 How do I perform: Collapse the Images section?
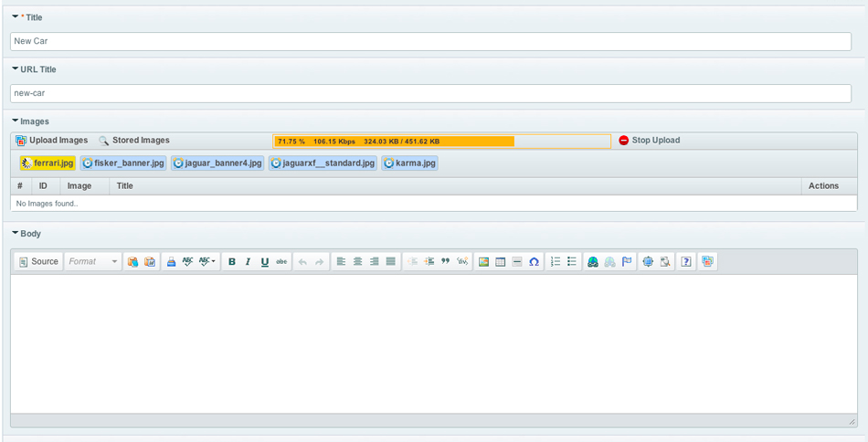coord(15,121)
